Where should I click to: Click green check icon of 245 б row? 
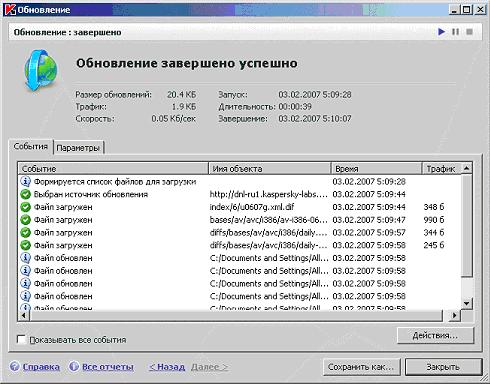(x=25, y=245)
